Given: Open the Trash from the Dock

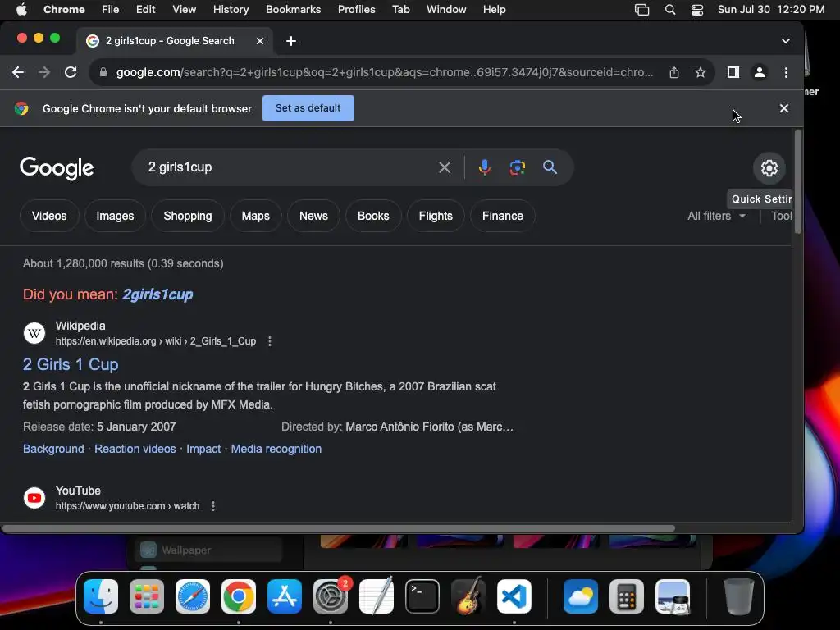Looking at the screenshot, I should tap(739, 596).
